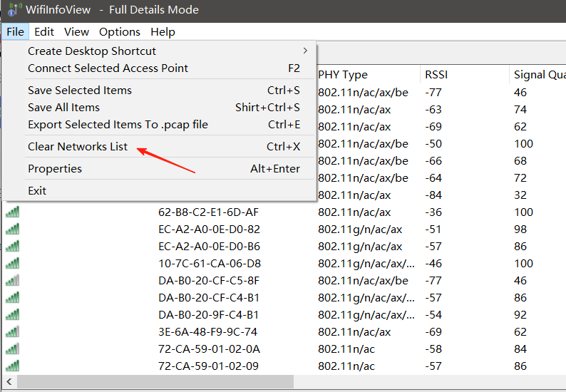Click Signal Quality value 92

click(x=520, y=315)
